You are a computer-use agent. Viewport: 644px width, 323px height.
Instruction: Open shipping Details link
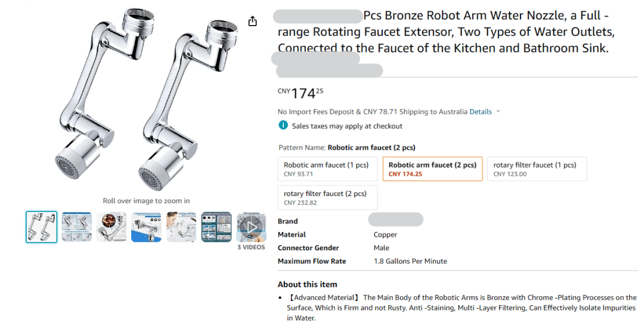point(481,111)
